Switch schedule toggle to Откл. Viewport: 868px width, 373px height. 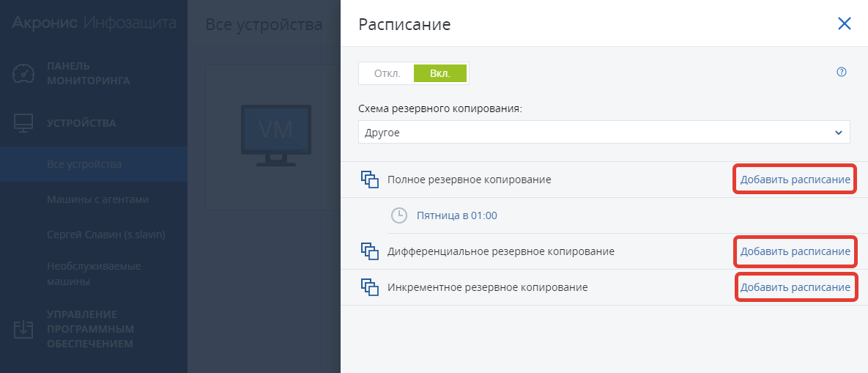(x=387, y=73)
